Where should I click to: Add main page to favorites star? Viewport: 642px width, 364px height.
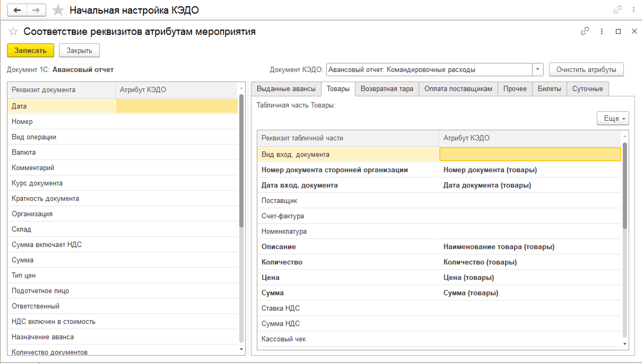58,10
